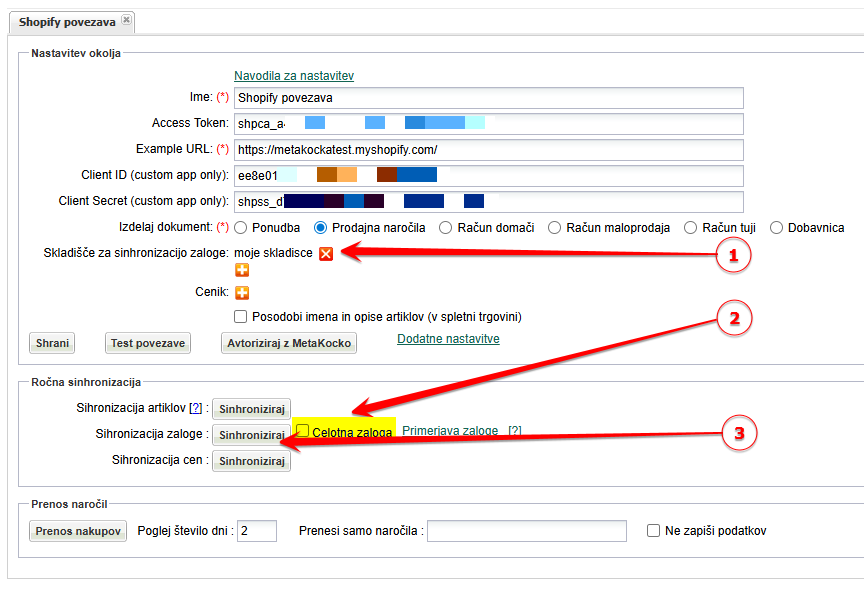Add a Cenik price list with plus icon

(242, 293)
